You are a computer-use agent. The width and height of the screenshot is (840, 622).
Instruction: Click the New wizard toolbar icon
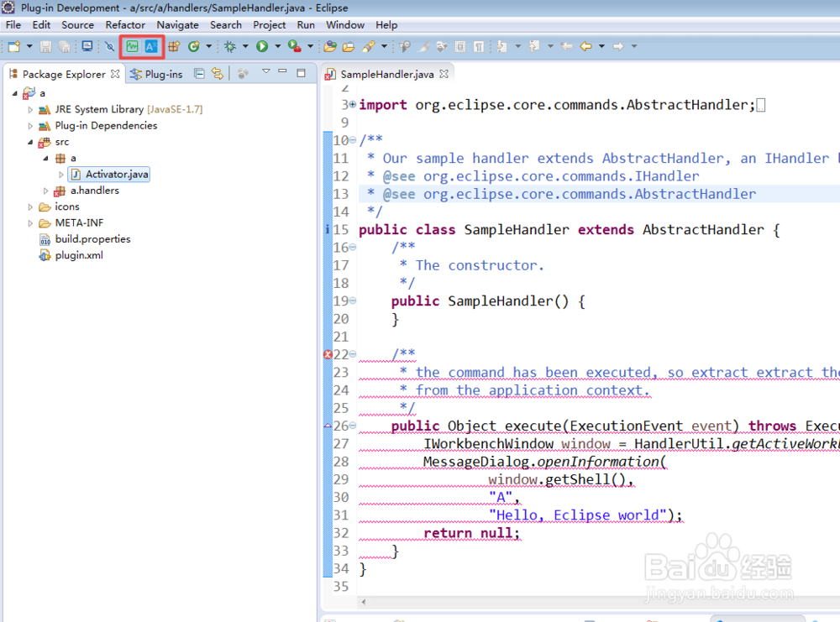[14, 46]
